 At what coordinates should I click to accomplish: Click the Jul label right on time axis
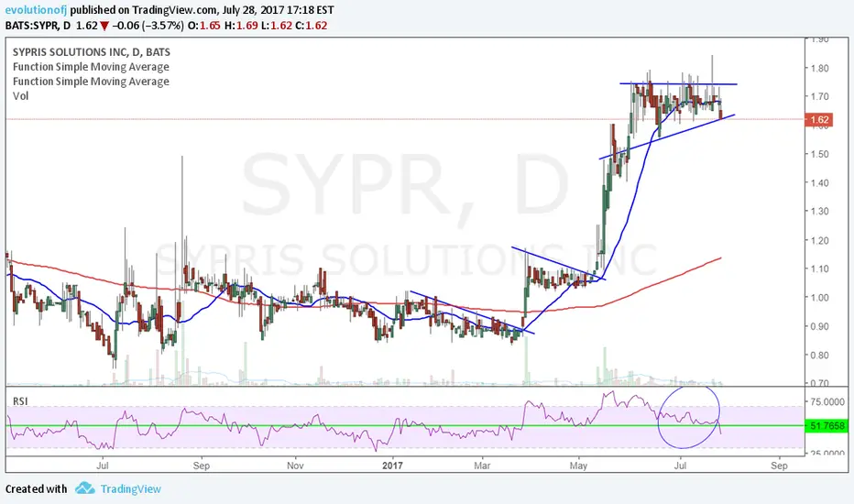pos(680,466)
